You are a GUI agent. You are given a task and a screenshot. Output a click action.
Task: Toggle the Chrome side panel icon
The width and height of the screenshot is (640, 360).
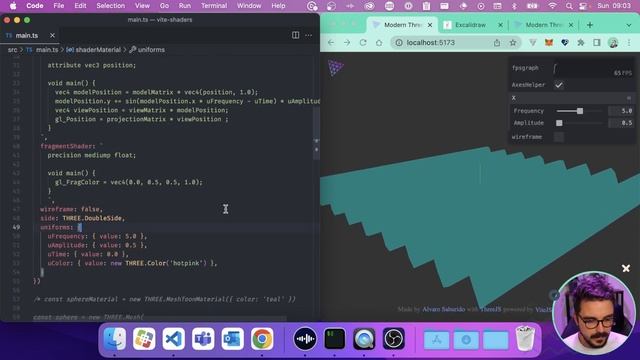597,42
